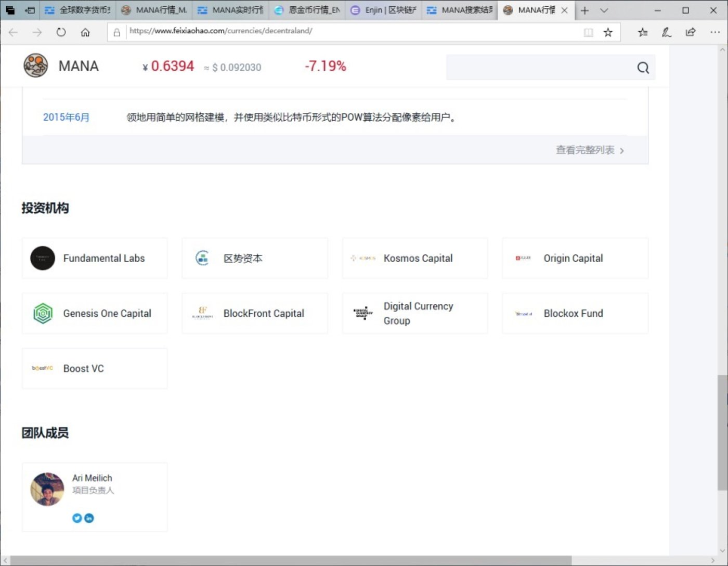Click scrollbar up arrow
The image size is (728, 566).
coord(722,50)
